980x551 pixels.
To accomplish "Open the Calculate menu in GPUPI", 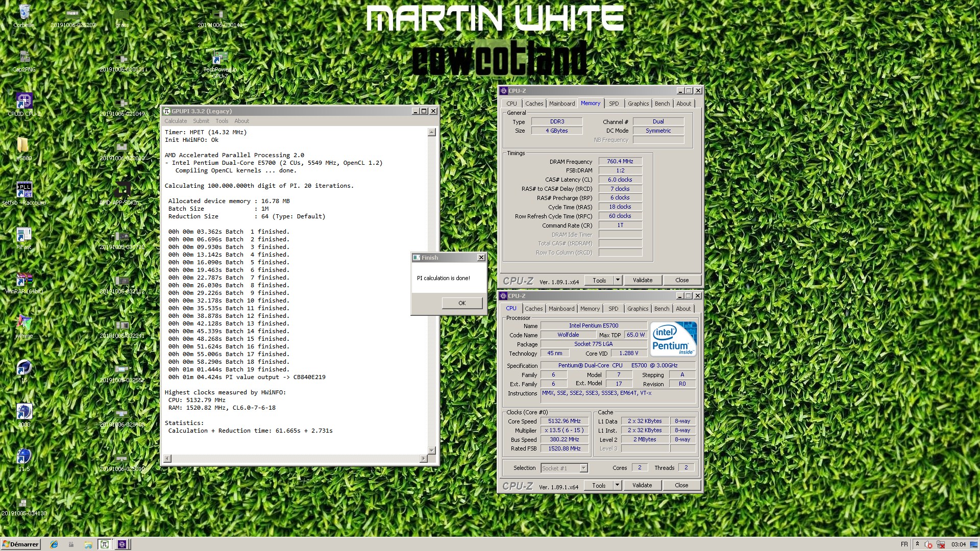I will [x=176, y=121].
